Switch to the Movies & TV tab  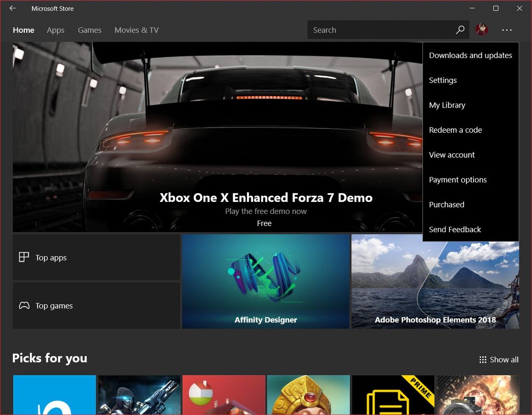point(136,30)
